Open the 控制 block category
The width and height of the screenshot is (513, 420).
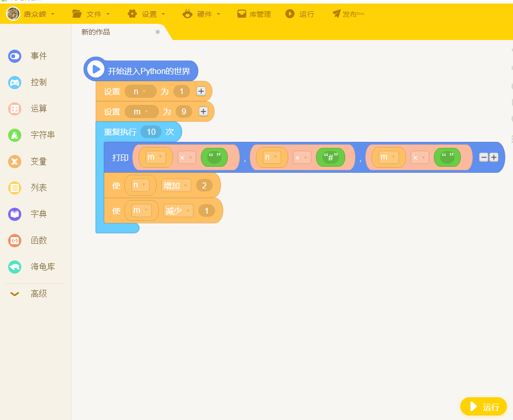28,83
